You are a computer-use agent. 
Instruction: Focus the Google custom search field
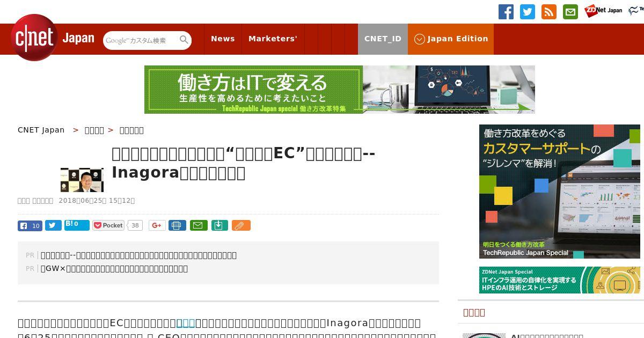click(141, 40)
